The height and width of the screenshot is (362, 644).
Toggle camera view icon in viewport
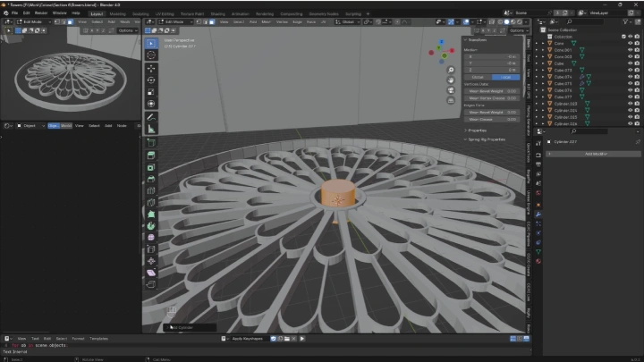[451, 90]
